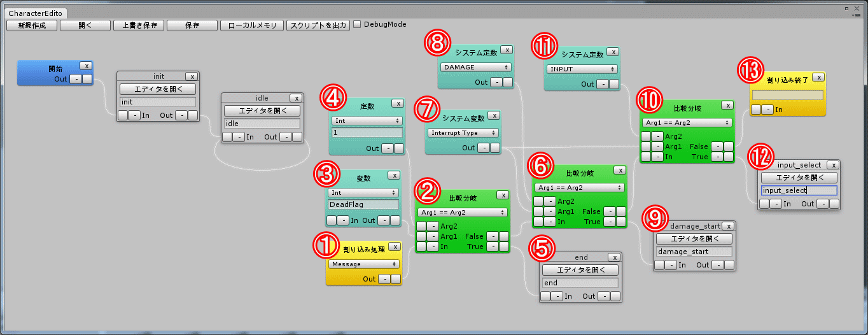
Task: Open editor for input_select node
Action: tap(799, 178)
